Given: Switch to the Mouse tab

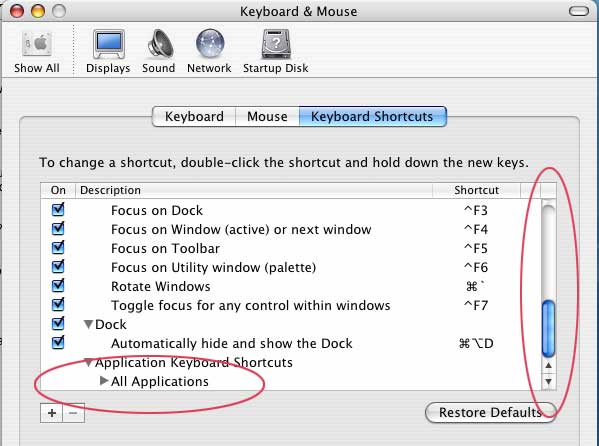Looking at the screenshot, I should [267, 117].
